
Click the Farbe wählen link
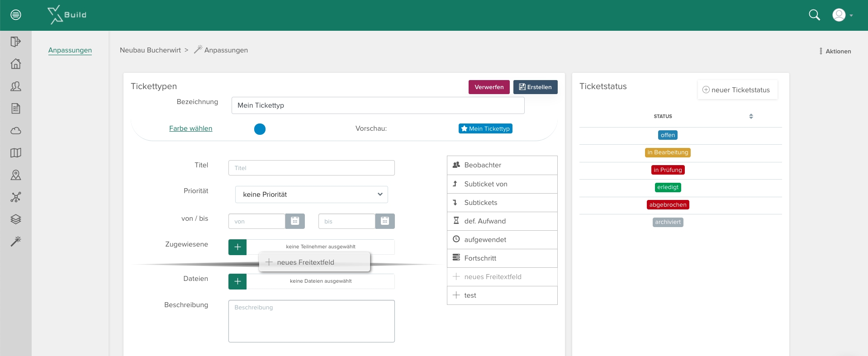point(191,128)
